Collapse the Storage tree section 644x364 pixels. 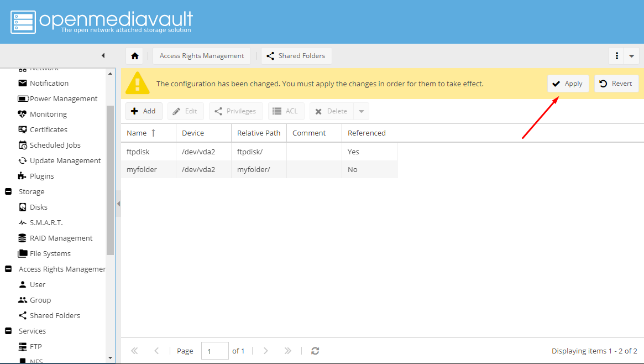(8, 191)
